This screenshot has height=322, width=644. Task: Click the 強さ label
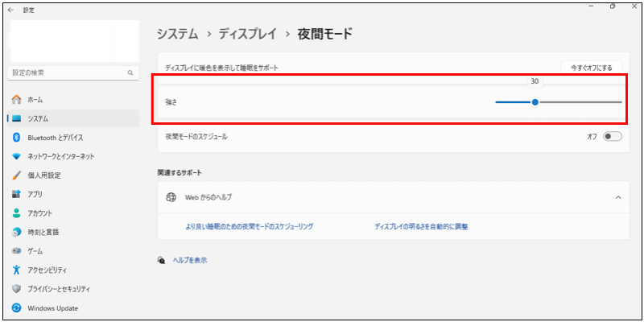pos(171,103)
